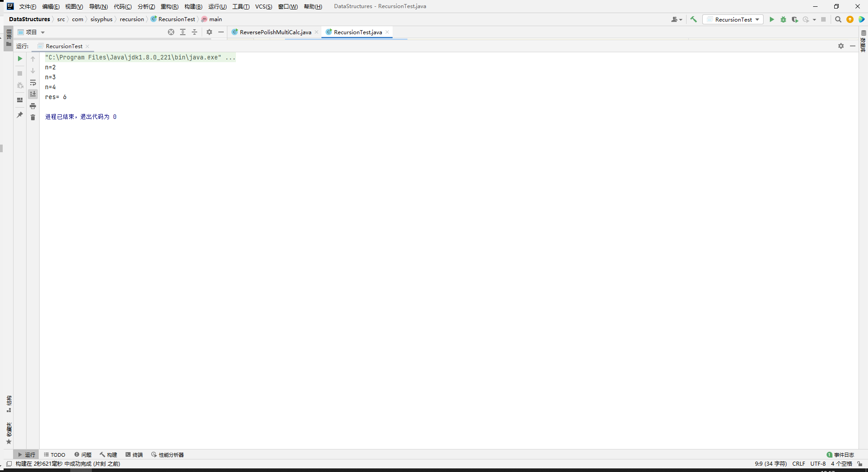
Task: Hide the project panel with the minus icon
Action: coord(221,32)
